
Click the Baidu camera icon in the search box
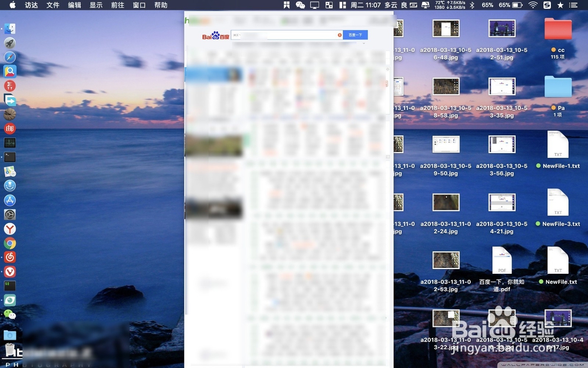[x=340, y=35]
